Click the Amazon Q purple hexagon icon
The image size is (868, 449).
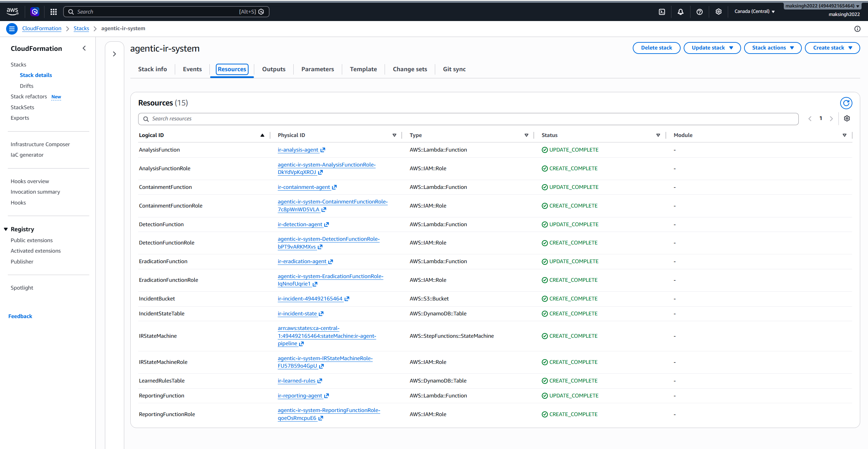click(x=35, y=12)
